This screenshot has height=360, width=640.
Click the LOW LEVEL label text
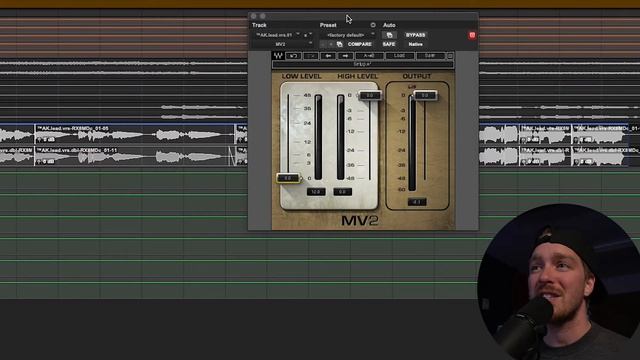(x=302, y=76)
